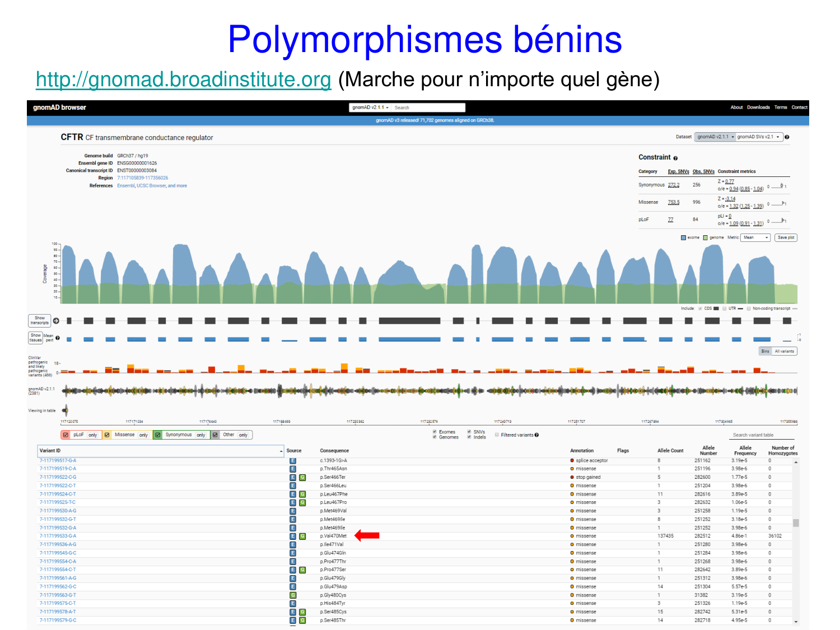This screenshot has width=840, height=630.
Task: Click the Save plot button
Action: [786, 237]
